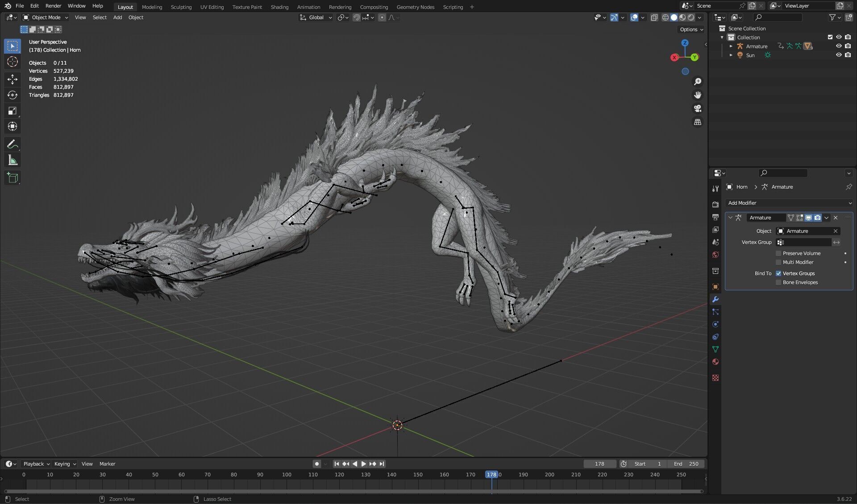857x504 pixels.
Task: Disable Collection render camera icon
Action: pos(848,37)
